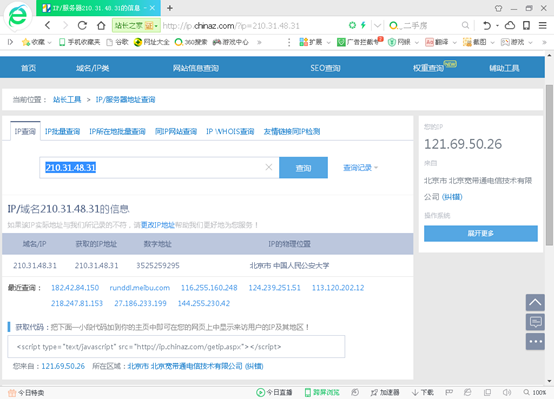The width and height of the screenshot is (554, 399).
Task: Open the dropdown next to the undo icon
Action: [497, 25]
